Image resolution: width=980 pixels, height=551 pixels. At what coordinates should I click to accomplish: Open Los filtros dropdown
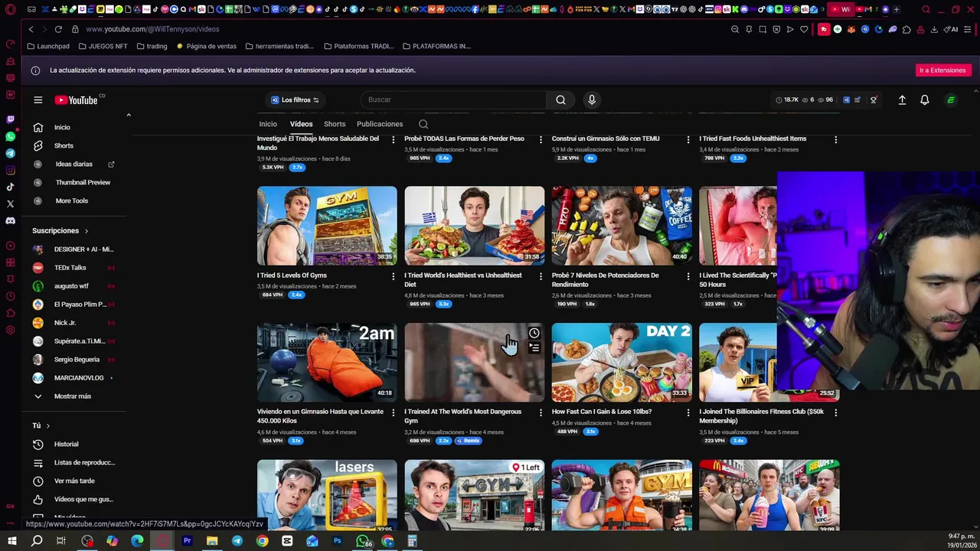click(x=295, y=99)
